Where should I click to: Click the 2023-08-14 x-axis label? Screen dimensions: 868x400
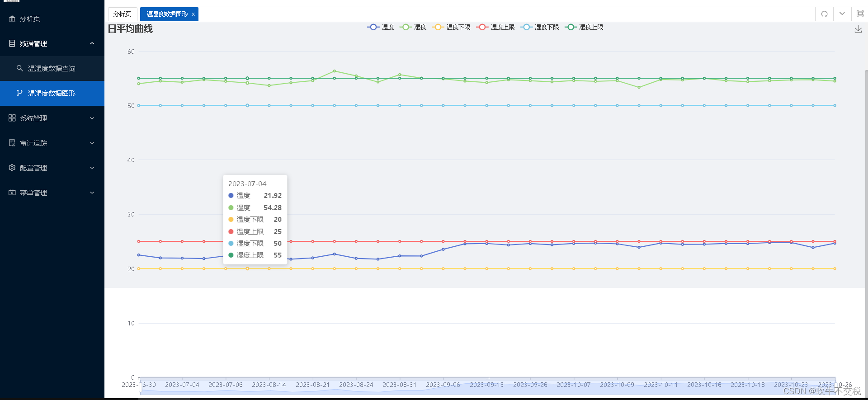pos(269,385)
